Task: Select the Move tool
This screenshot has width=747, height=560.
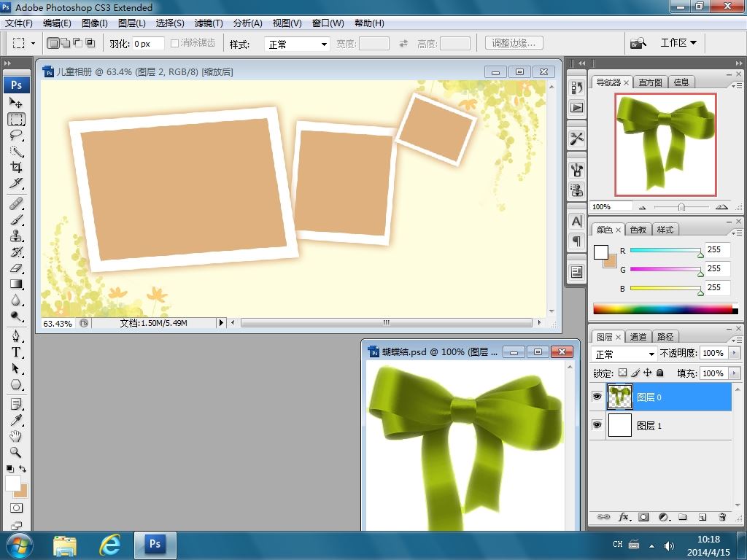Action: 16,103
